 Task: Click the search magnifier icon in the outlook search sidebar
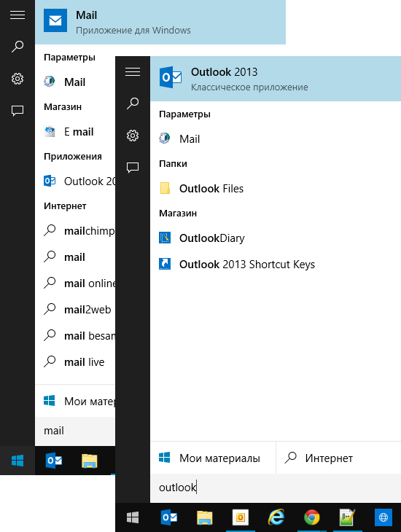133,103
